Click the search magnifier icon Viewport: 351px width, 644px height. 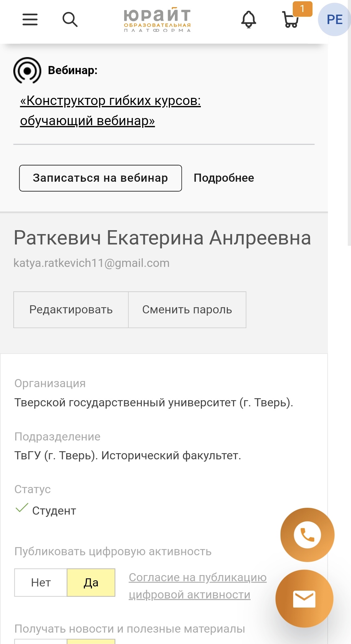click(x=70, y=20)
